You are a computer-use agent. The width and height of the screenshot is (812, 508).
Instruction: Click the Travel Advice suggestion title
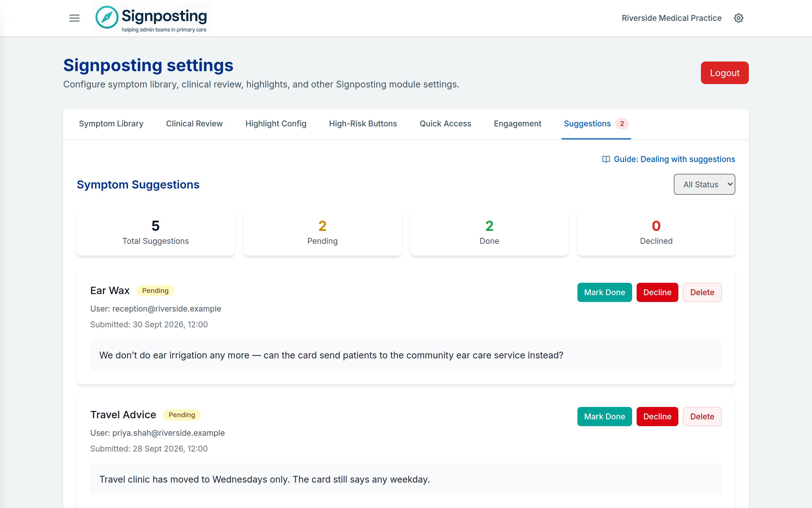(x=123, y=415)
